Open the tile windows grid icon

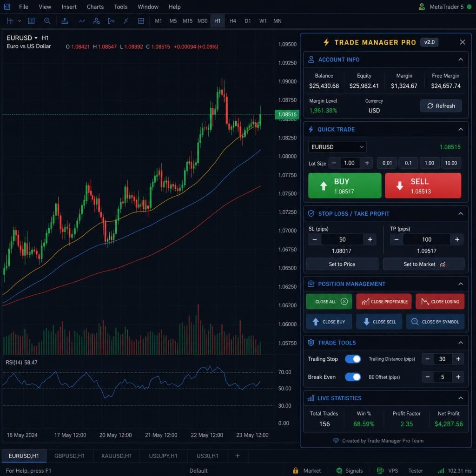pos(141,21)
